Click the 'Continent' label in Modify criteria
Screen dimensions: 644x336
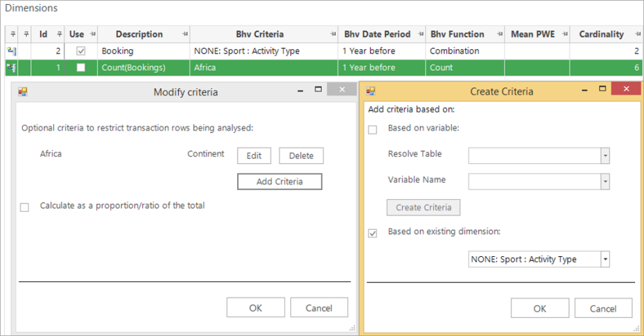(206, 154)
